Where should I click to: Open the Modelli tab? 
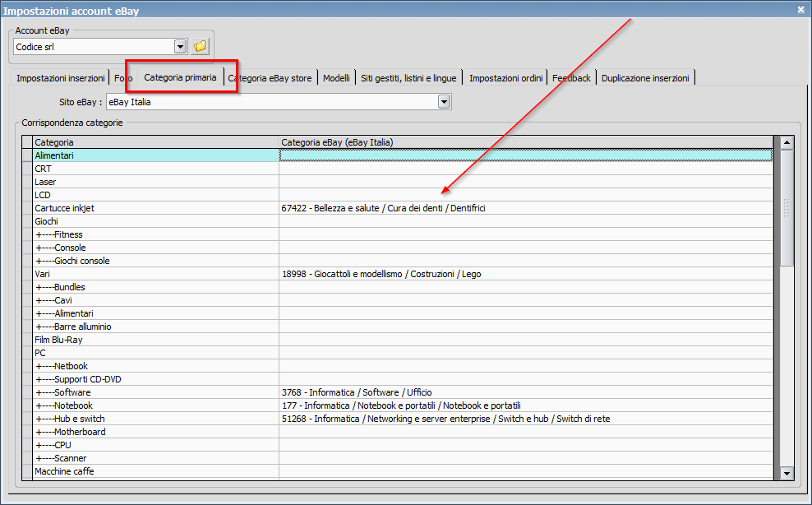point(336,78)
